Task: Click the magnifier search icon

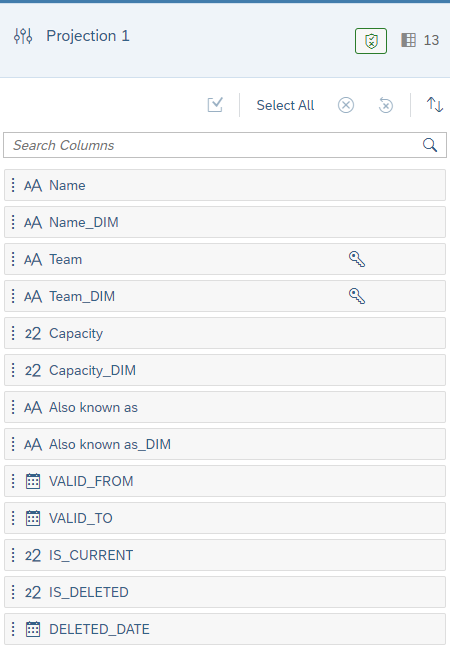Action: (429, 145)
